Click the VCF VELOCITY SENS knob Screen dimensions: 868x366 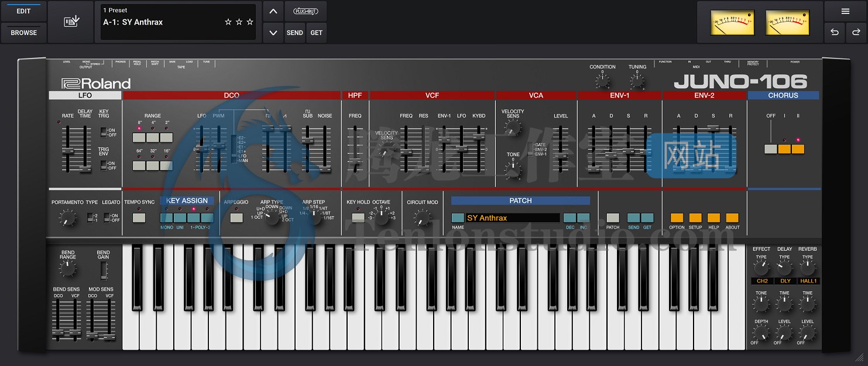click(x=386, y=152)
